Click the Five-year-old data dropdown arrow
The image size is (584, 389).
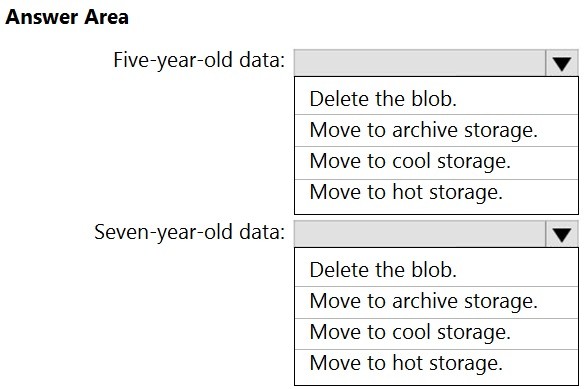(x=562, y=63)
